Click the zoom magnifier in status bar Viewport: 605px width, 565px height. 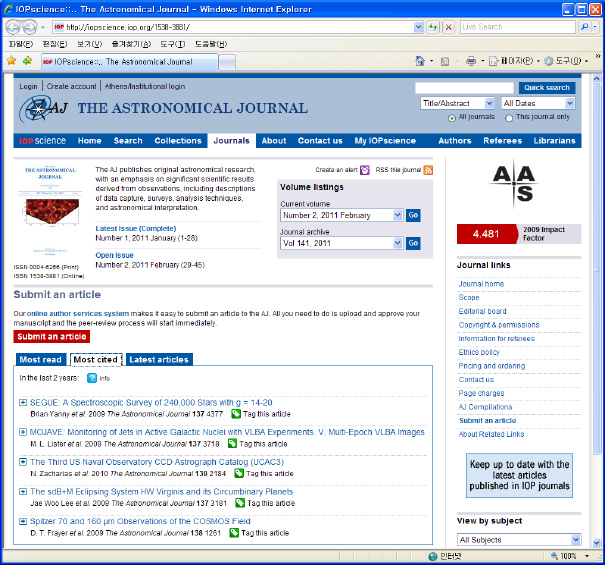point(554,556)
